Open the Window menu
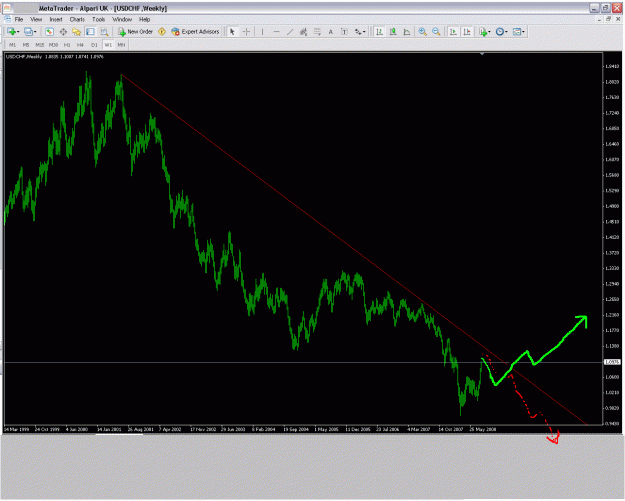 click(x=122, y=20)
